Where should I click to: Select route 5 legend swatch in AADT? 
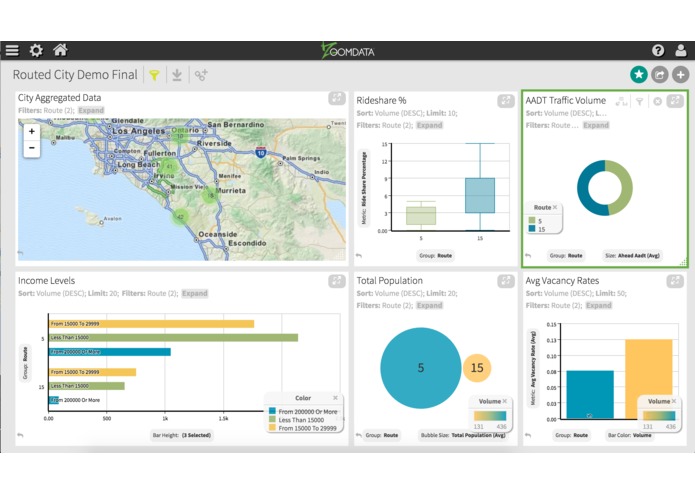point(532,220)
